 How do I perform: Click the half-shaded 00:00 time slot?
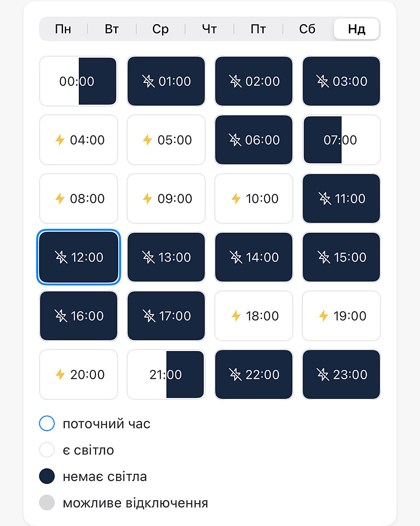coord(78,82)
